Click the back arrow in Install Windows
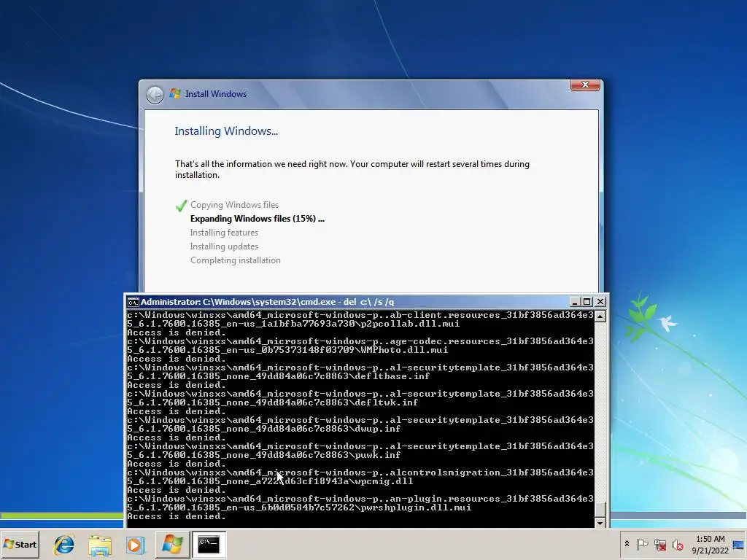Image resolution: width=747 pixels, height=560 pixels. click(x=155, y=94)
